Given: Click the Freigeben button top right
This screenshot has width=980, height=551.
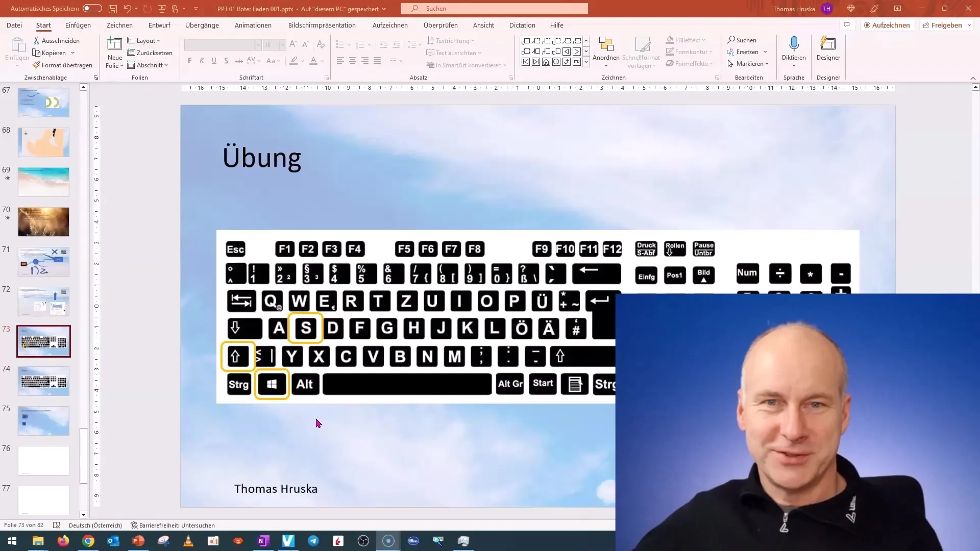Looking at the screenshot, I should pos(946,25).
